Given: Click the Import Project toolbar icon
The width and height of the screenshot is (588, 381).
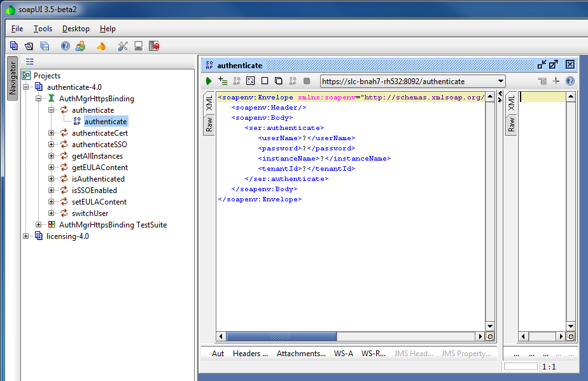Looking at the screenshot, I should click(29, 46).
